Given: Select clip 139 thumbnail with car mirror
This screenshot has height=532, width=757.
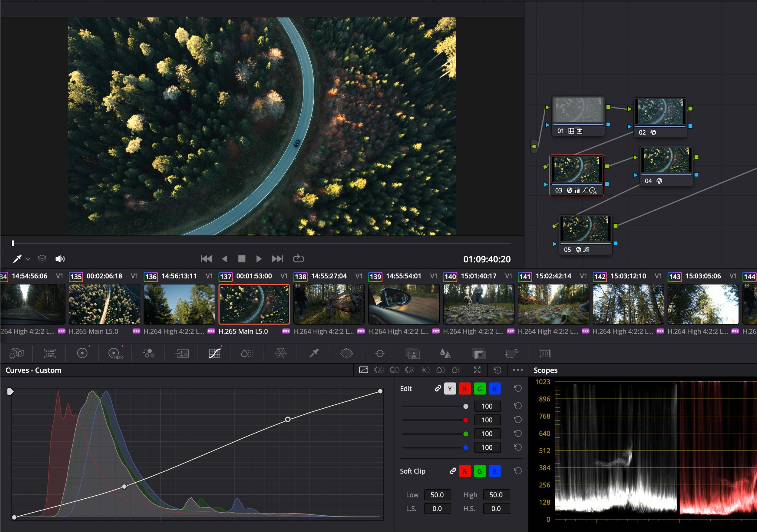Looking at the screenshot, I should pos(404,304).
